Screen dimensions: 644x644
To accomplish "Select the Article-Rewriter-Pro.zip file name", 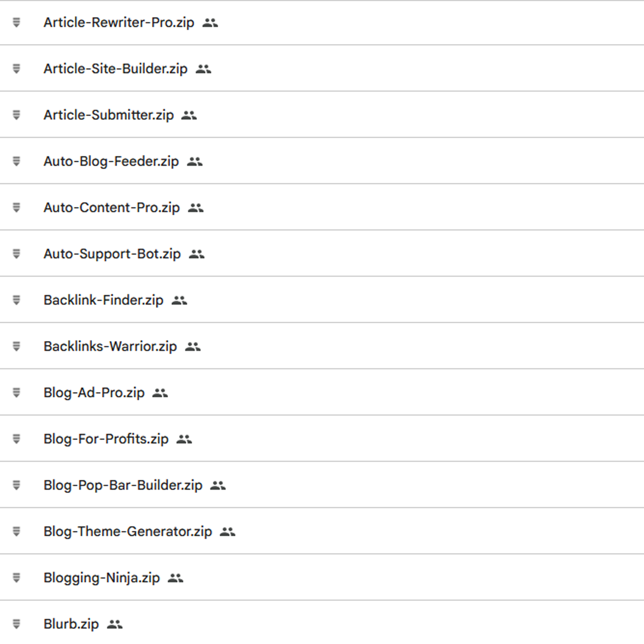I will click(119, 23).
